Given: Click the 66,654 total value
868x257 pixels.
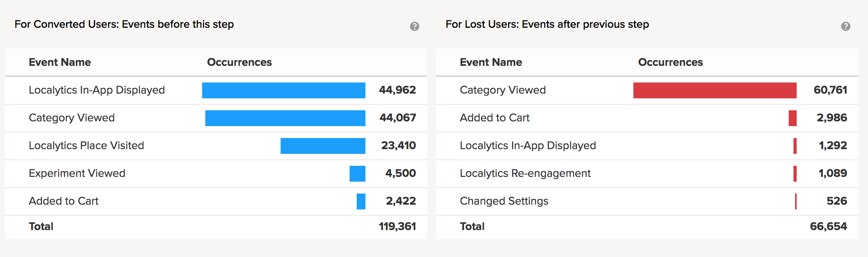Looking at the screenshot, I should pos(828,226).
